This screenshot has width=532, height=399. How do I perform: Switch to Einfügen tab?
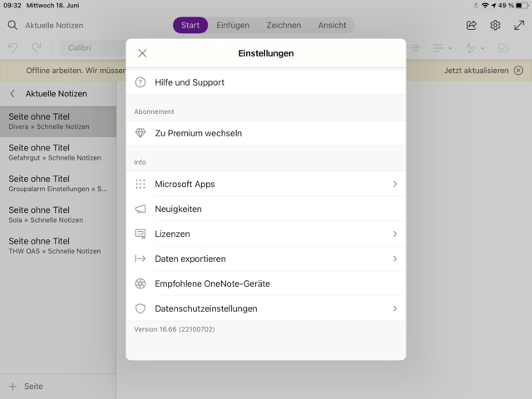tap(233, 25)
